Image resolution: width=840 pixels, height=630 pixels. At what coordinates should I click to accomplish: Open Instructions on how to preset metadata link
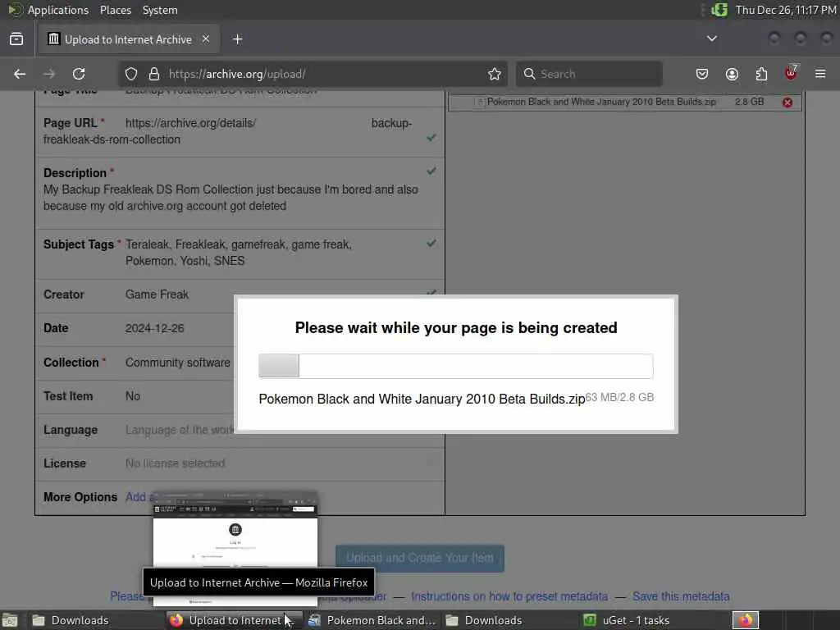coord(509,596)
